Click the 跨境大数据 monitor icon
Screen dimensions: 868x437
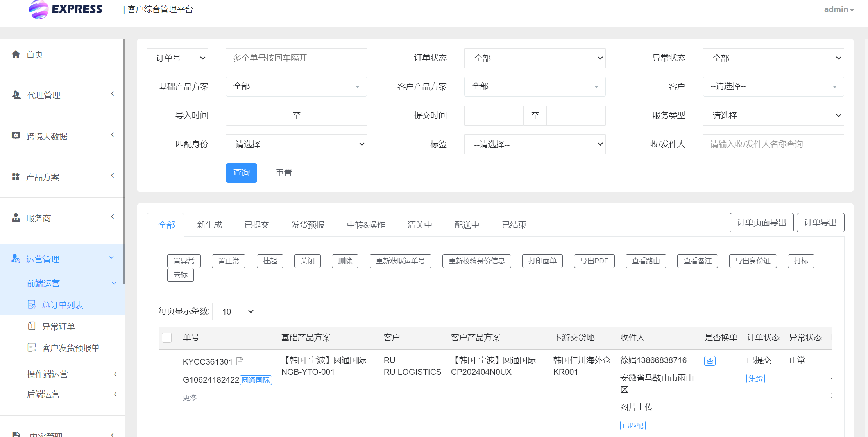[16, 136]
